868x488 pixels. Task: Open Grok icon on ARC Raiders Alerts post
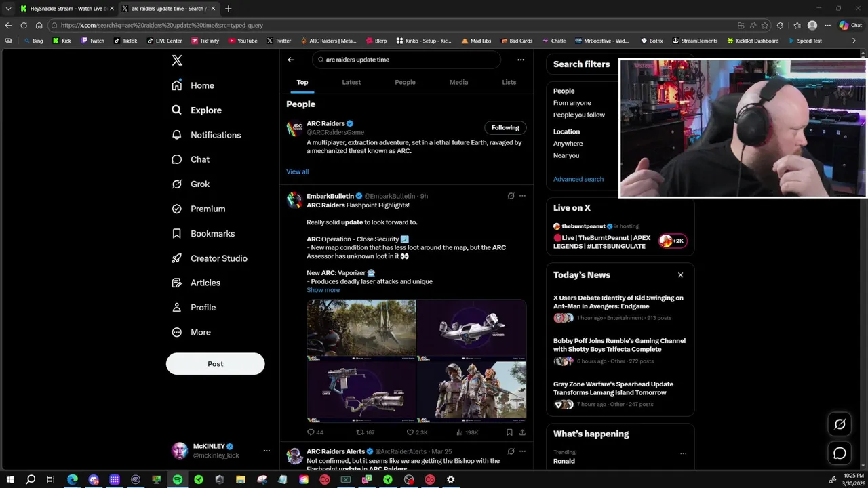[x=511, y=451]
